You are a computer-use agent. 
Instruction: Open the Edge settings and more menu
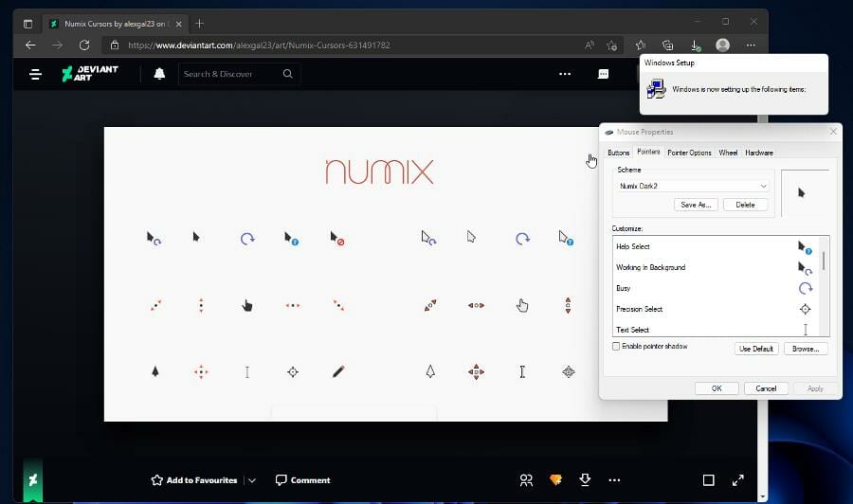751,45
